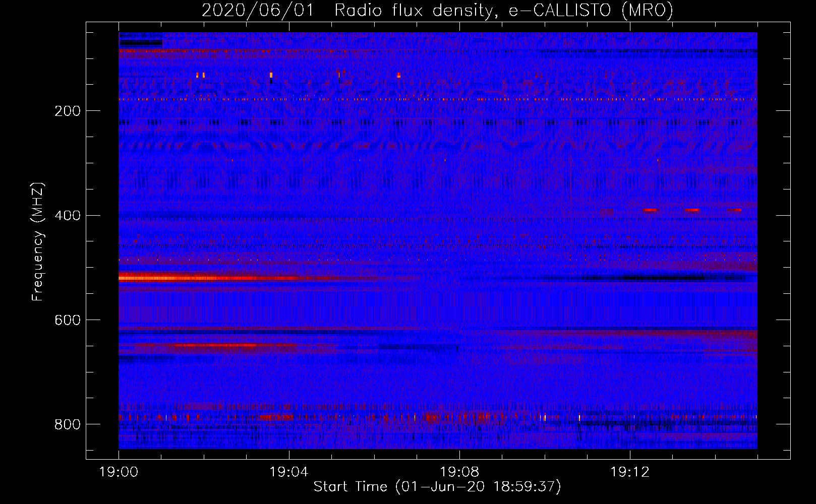The height and width of the screenshot is (504, 816).
Task: Click the 'e-CALLISTO (MRO)' text in title
Action: click(591, 10)
